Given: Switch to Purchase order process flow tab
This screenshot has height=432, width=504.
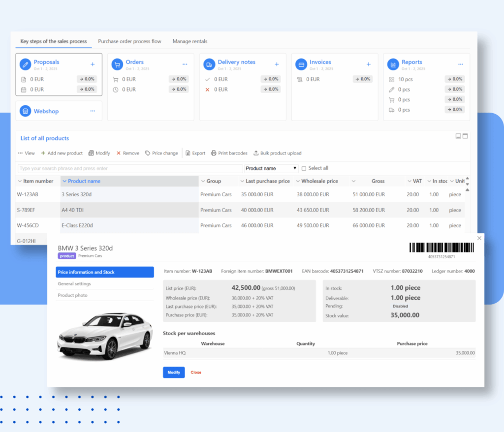Looking at the screenshot, I should click(x=129, y=41).
